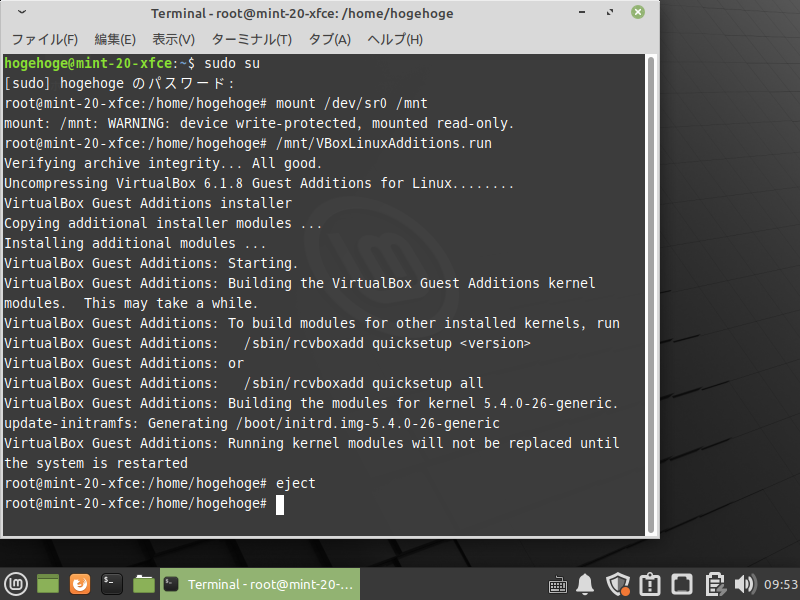The width and height of the screenshot is (800, 600).
Task: Click the blank square tray icon
Action: click(682, 584)
